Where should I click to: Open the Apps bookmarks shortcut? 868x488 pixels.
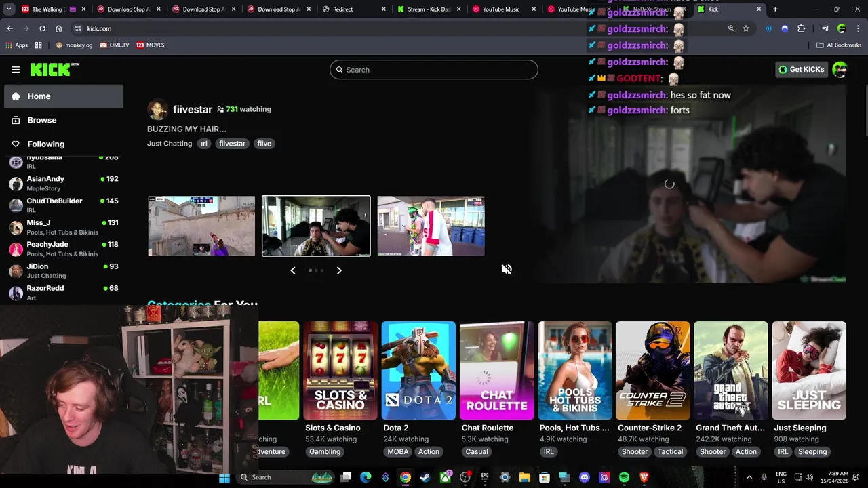pos(17,45)
